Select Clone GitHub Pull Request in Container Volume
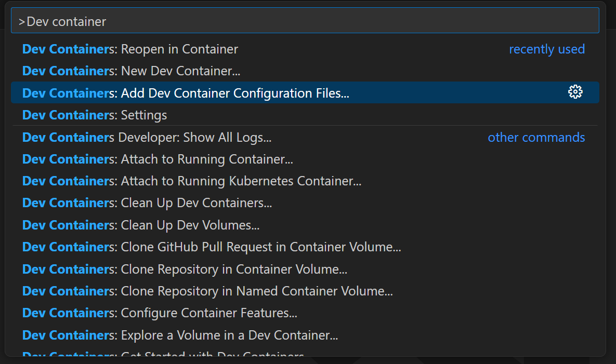The width and height of the screenshot is (616, 364). pyautogui.click(x=212, y=247)
